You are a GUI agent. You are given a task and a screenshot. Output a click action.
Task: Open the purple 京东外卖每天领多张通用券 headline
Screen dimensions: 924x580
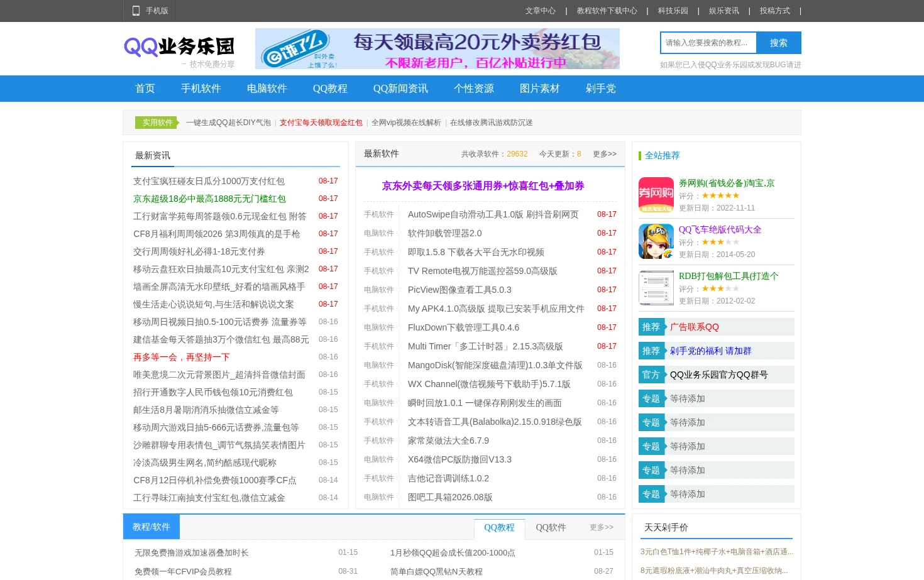483,186
